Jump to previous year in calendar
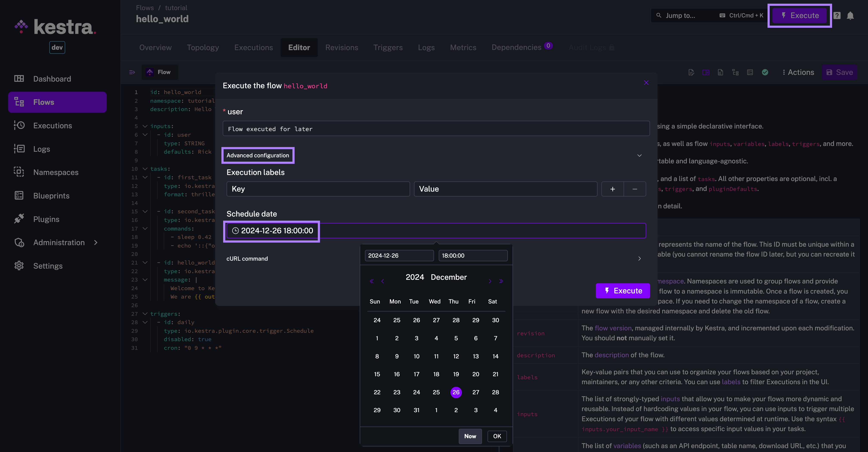Image resolution: width=868 pixels, height=452 pixels. (371, 281)
